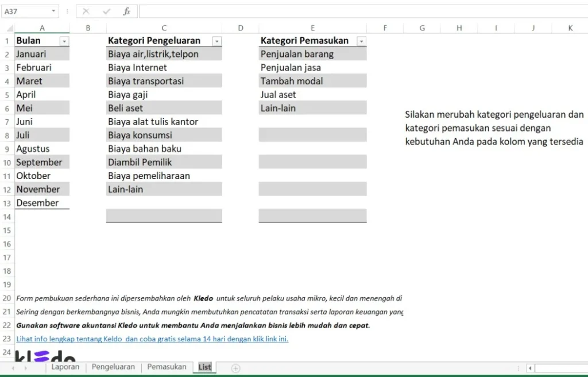Open the Kategori Pemasukan filter dropdown
Viewport: 588px width, 377px height.
[361, 41]
